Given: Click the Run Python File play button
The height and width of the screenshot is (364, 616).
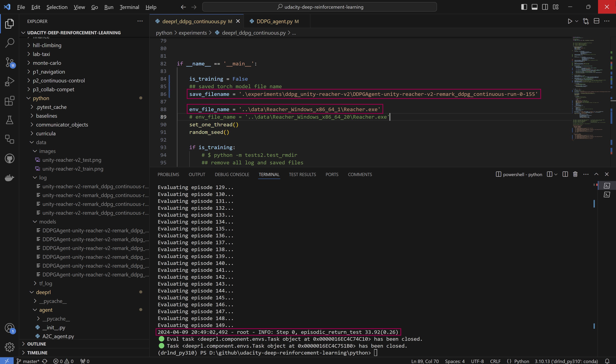Looking at the screenshot, I should [x=570, y=21].
